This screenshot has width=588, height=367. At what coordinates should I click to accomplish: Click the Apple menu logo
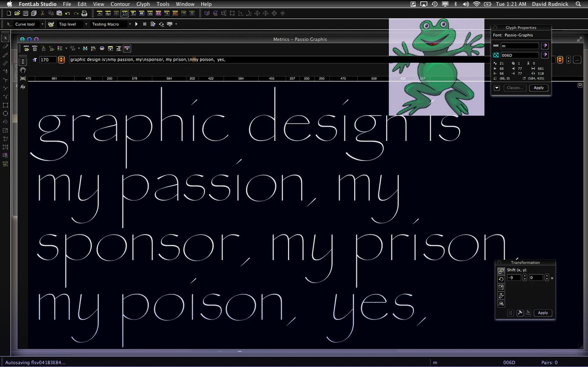click(9, 4)
